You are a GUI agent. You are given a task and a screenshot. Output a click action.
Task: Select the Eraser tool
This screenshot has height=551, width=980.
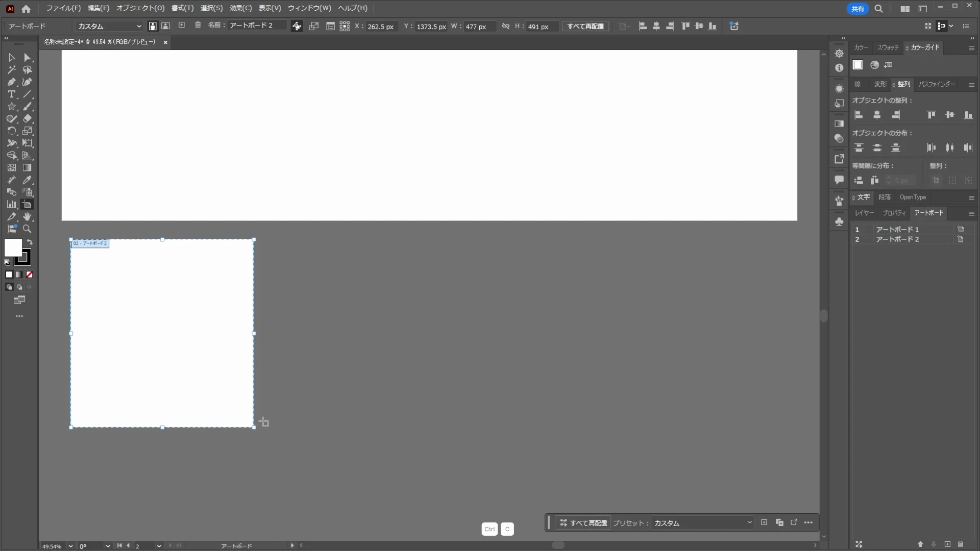pyautogui.click(x=28, y=119)
